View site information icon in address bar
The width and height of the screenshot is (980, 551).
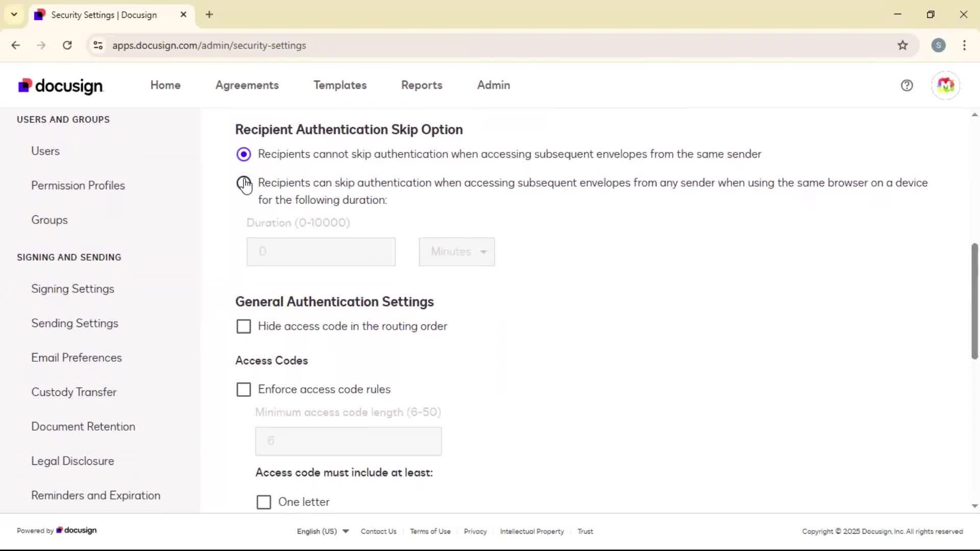click(x=98, y=45)
